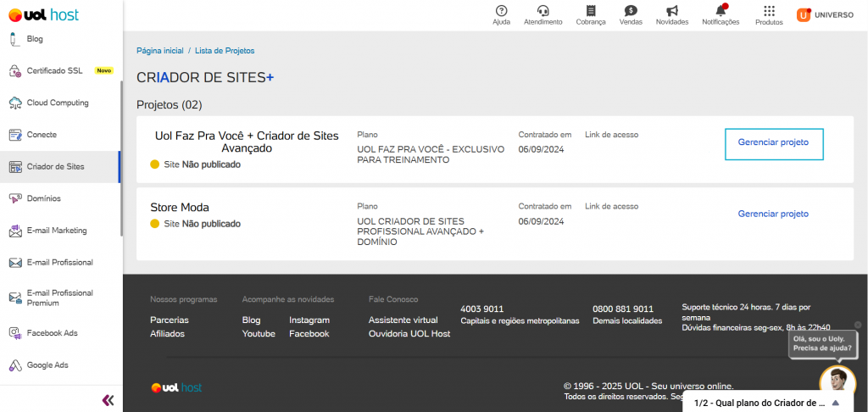Expand the Qual plano do Criador chat panel
Image resolution: width=868 pixels, height=412 pixels.
[835, 403]
